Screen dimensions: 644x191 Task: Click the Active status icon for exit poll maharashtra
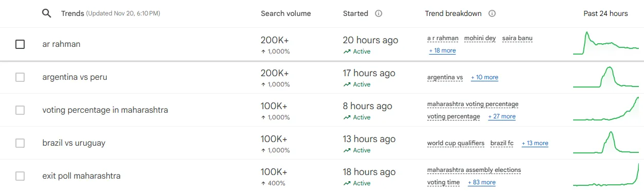348,183
